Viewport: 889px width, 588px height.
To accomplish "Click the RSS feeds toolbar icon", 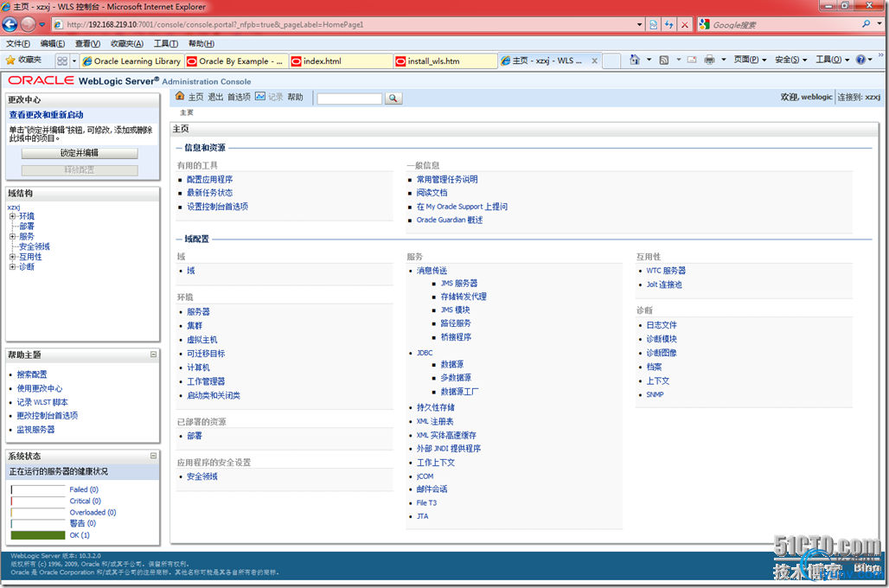I will pyautogui.click(x=663, y=60).
